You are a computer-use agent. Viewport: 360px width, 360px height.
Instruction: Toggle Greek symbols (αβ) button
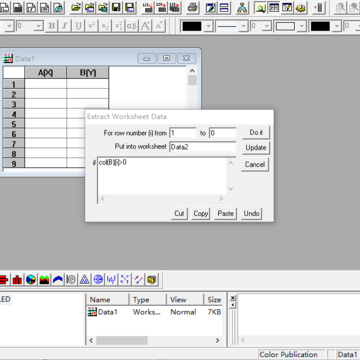pyautogui.click(x=132, y=26)
